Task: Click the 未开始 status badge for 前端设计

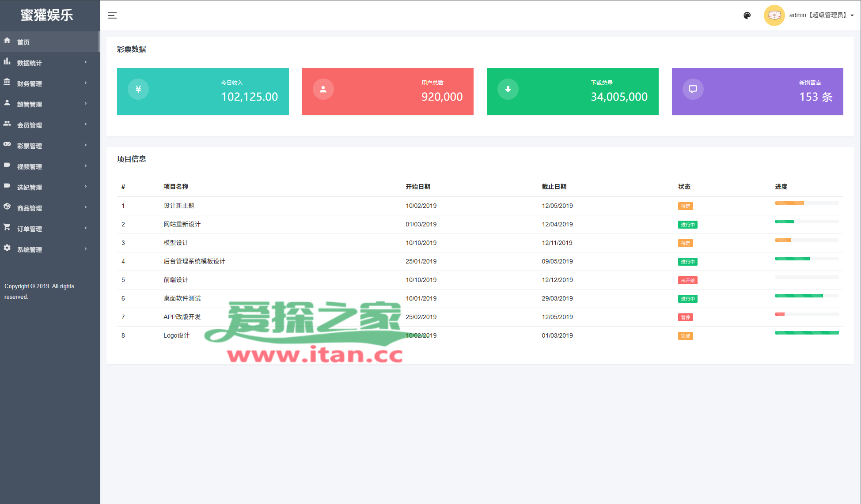Action: (687, 280)
